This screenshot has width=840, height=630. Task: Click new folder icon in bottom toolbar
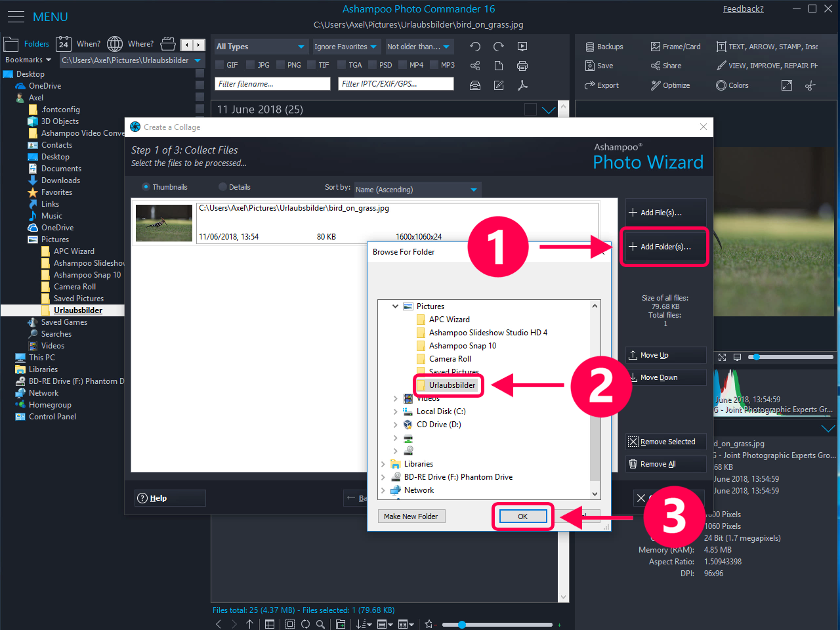tap(341, 624)
